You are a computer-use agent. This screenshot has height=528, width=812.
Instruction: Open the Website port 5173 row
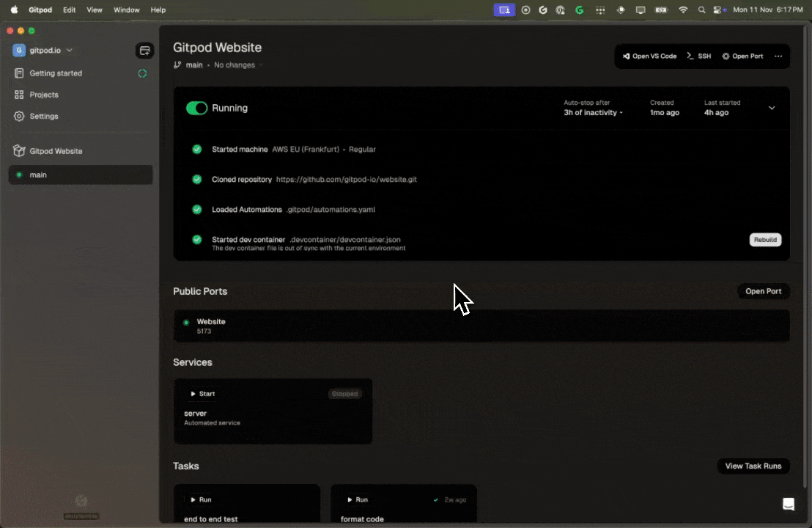pyautogui.click(x=481, y=326)
